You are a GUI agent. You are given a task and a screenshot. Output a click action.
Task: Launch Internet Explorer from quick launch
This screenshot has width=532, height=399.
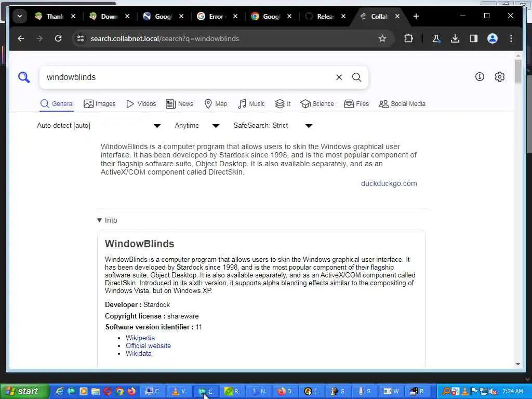[x=59, y=392]
